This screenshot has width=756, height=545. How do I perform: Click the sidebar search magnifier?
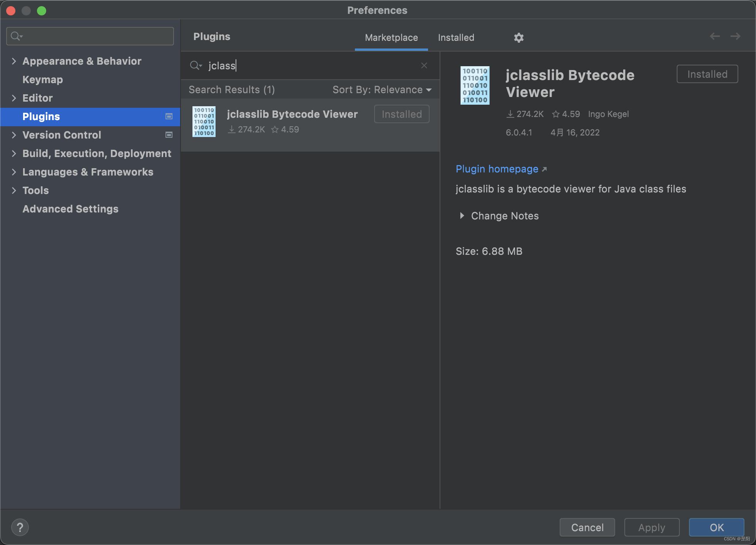pos(16,36)
